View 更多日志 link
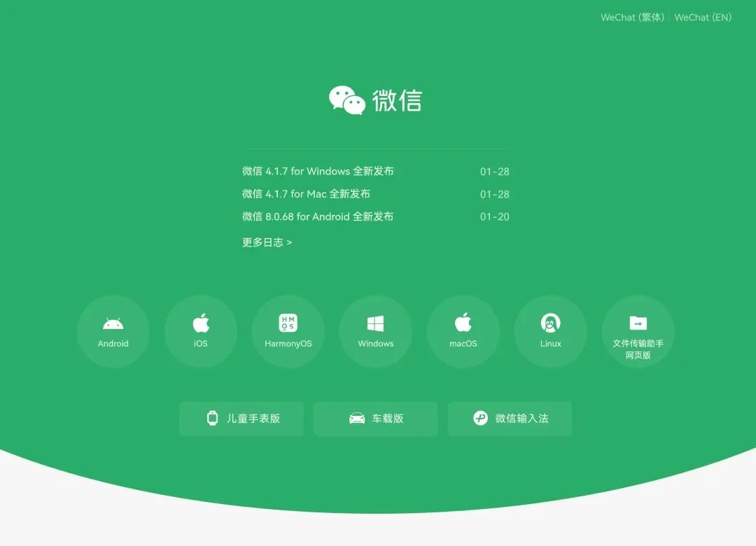This screenshot has width=756, height=546. point(267,242)
